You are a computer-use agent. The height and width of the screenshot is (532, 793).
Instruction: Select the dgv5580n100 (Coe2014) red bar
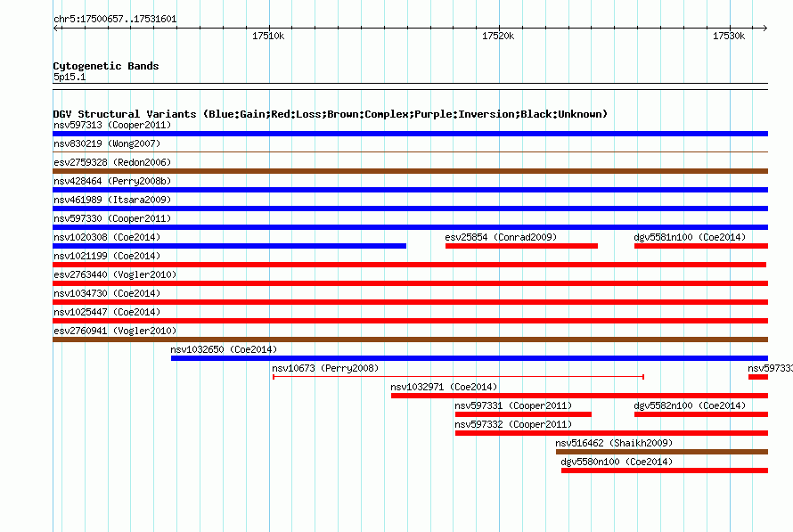point(665,471)
